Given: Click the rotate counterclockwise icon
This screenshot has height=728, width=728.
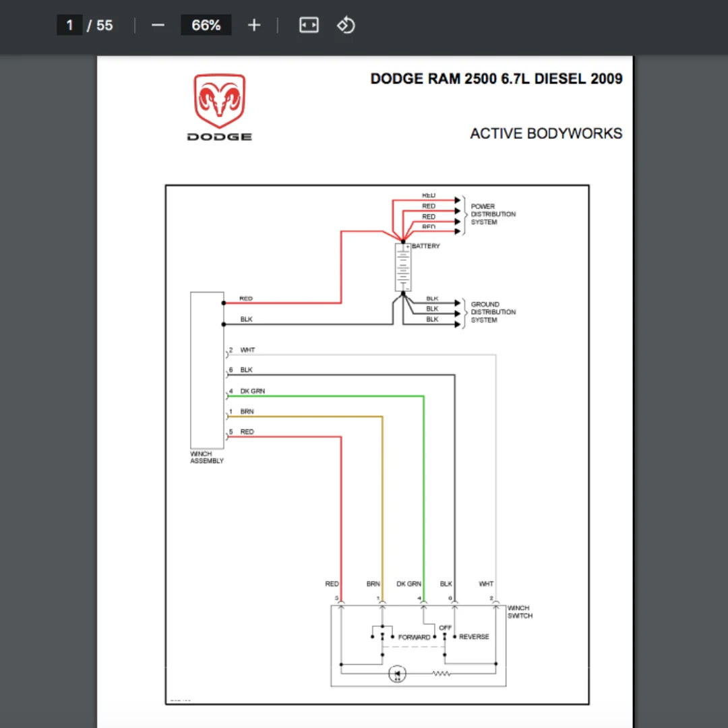Looking at the screenshot, I should tap(346, 25).
